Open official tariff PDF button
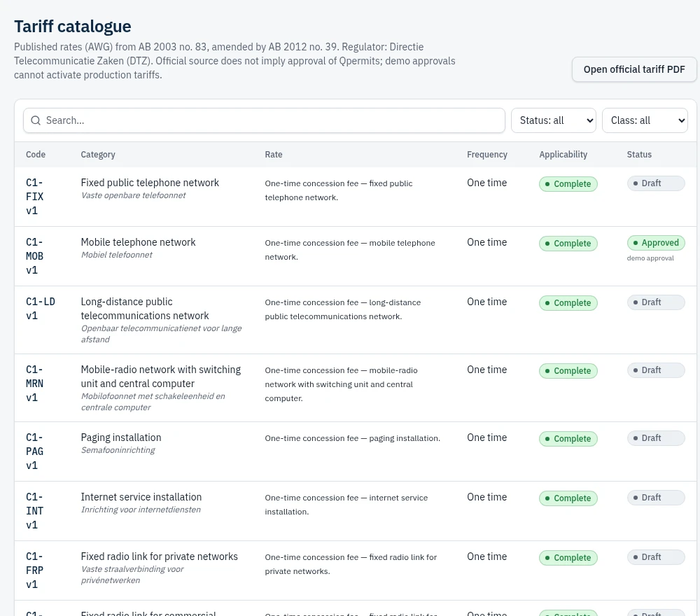The image size is (700, 616). point(634,69)
